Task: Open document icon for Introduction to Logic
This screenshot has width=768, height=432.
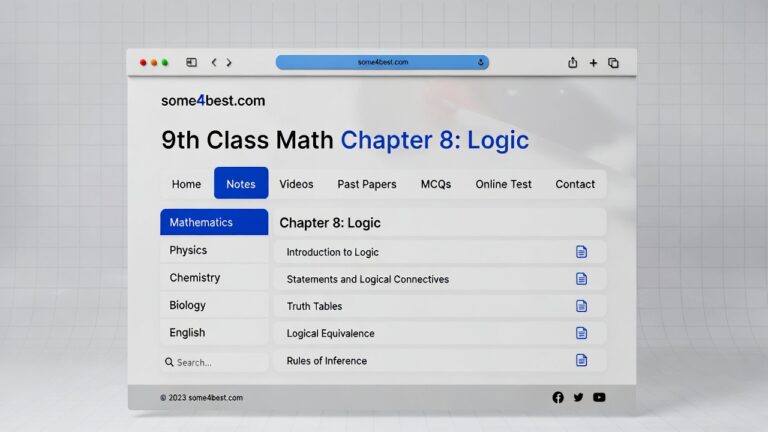Action: 581,252
